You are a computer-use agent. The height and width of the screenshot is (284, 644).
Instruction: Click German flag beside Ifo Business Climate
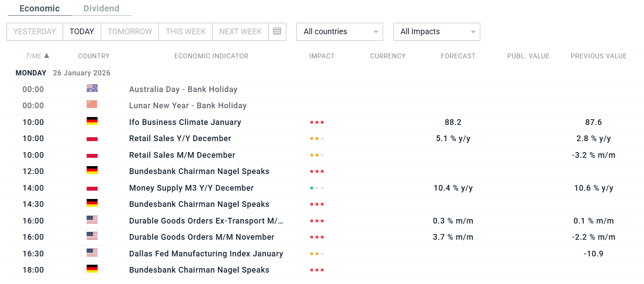[x=92, y=121]
